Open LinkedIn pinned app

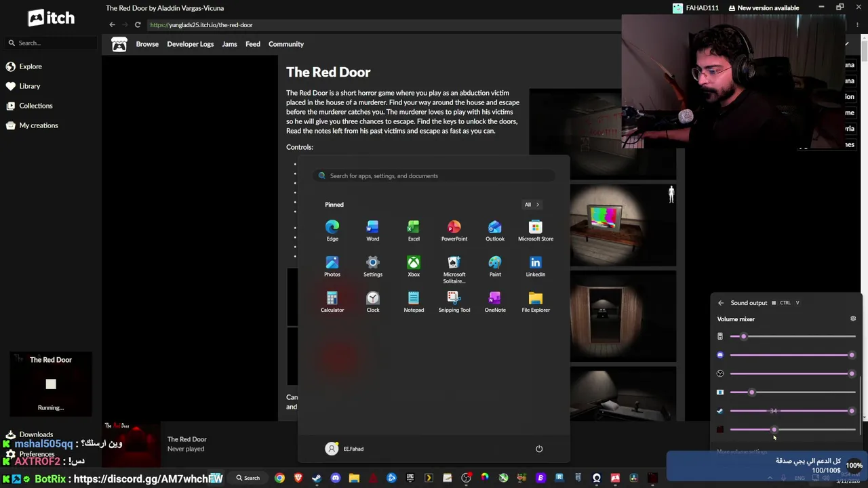[536, 266]
